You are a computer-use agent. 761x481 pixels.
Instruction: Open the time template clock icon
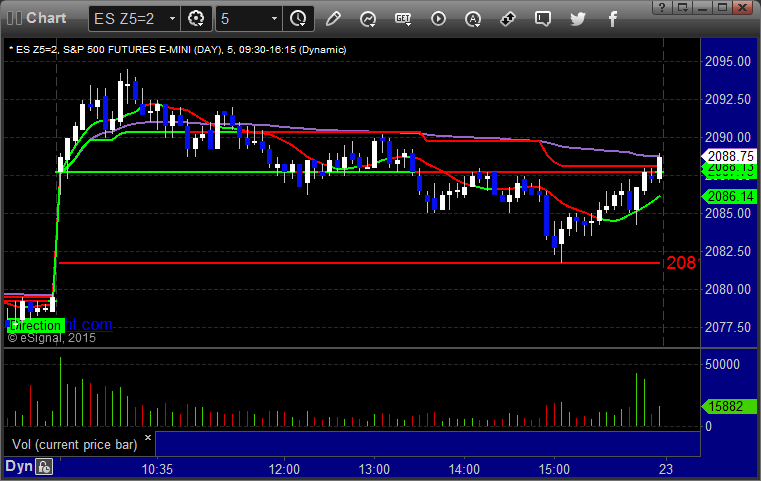(x=298, y=19)
